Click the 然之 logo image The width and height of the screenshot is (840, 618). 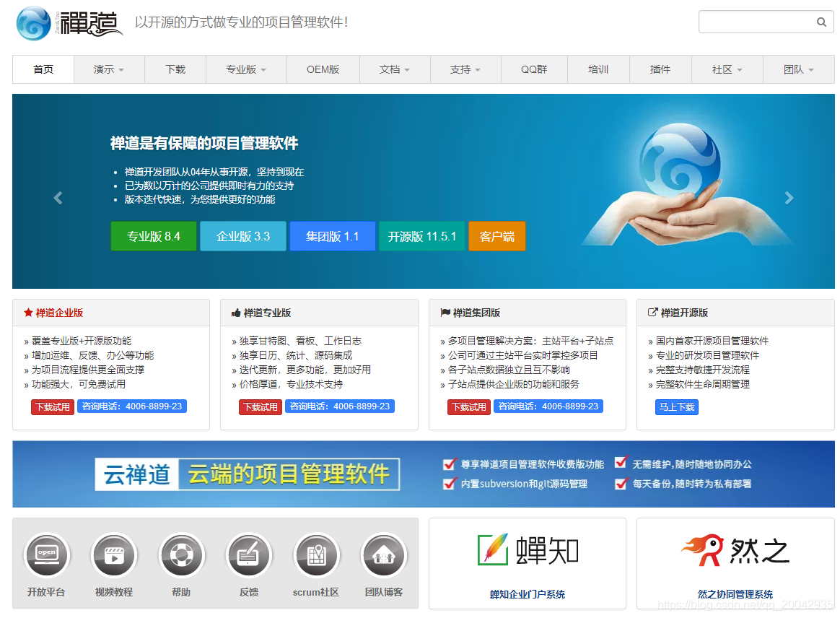(735, 550)
